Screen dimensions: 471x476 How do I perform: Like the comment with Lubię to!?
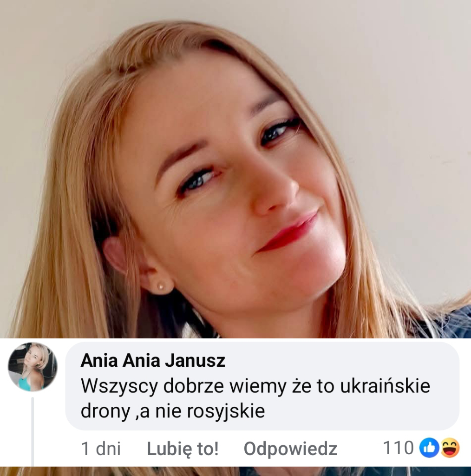[183, 449]
